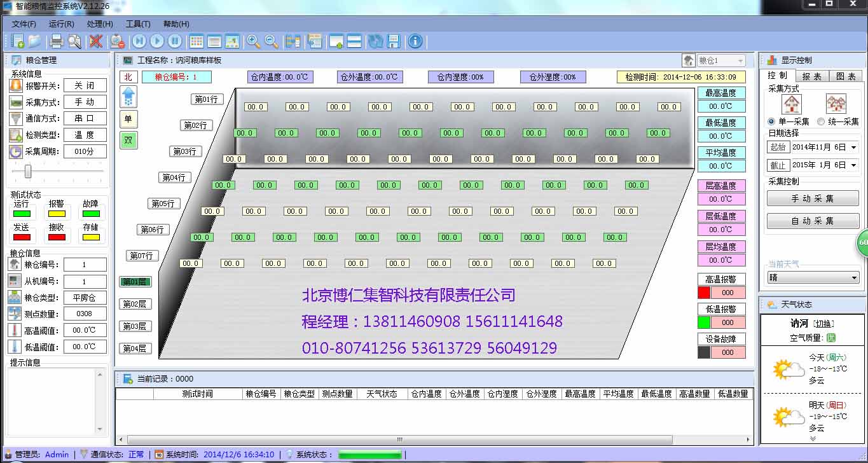This screenshot has width=868, height=463.
Task: Click the 北 direction button
Action: click(x=128, y=77)
